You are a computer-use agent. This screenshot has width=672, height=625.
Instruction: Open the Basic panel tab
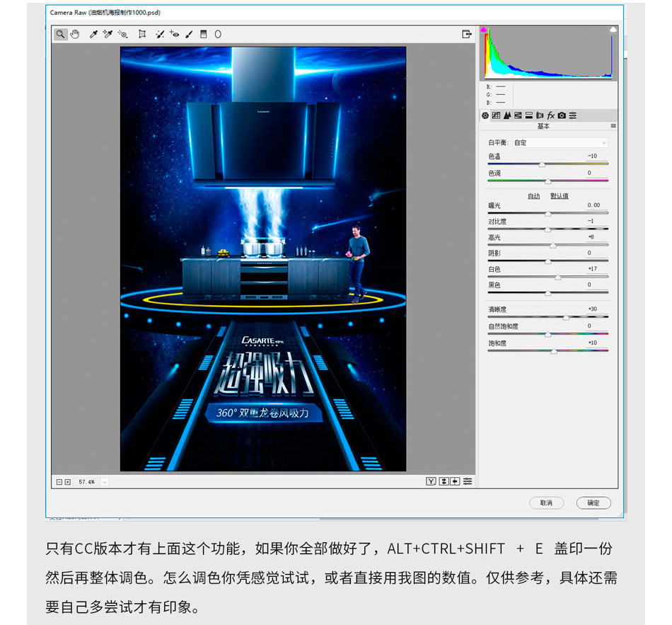(x=485, y=115)
